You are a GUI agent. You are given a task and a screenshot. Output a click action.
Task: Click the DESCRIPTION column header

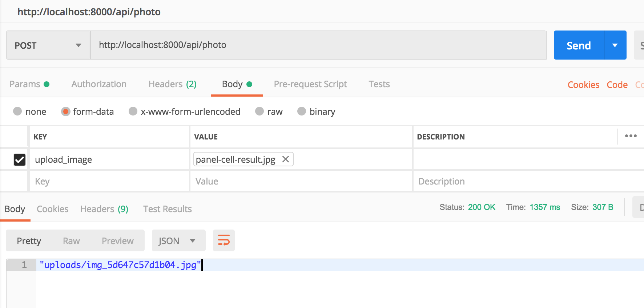click(441, 137)
